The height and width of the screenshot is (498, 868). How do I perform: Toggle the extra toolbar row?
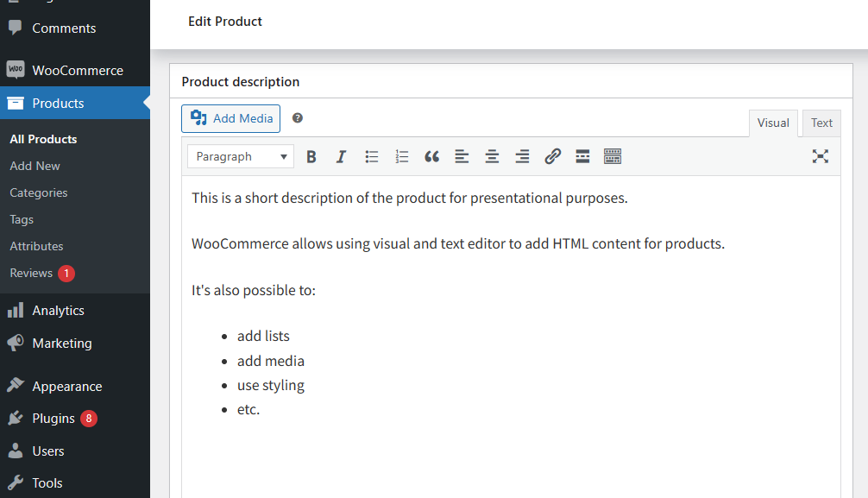click(613, 157)
